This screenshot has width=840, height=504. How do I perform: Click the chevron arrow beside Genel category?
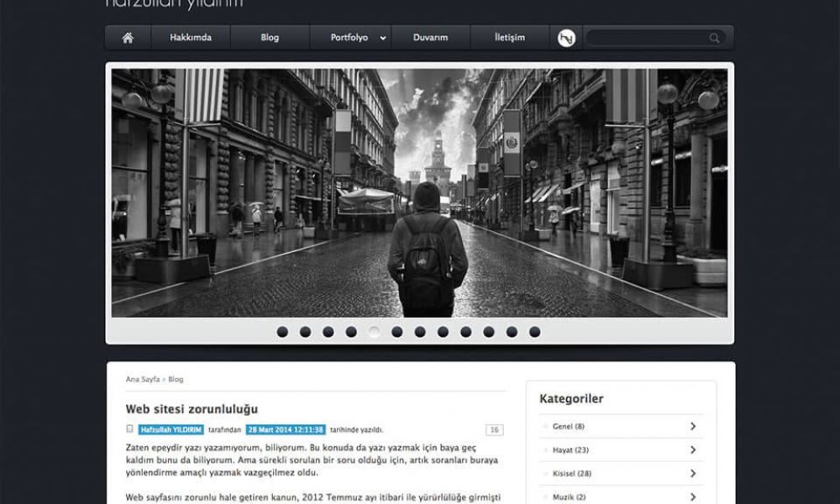(693, 427)
